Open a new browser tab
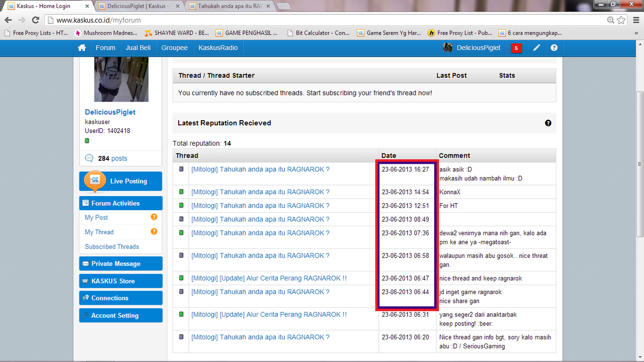This screenshot has width=644, height=362. pos(283,7)
